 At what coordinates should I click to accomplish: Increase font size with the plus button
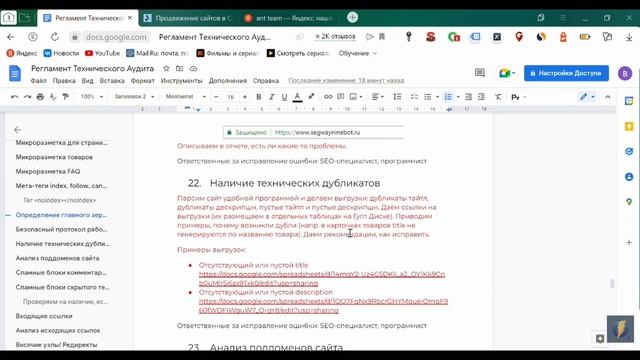(x=244, y=97)
